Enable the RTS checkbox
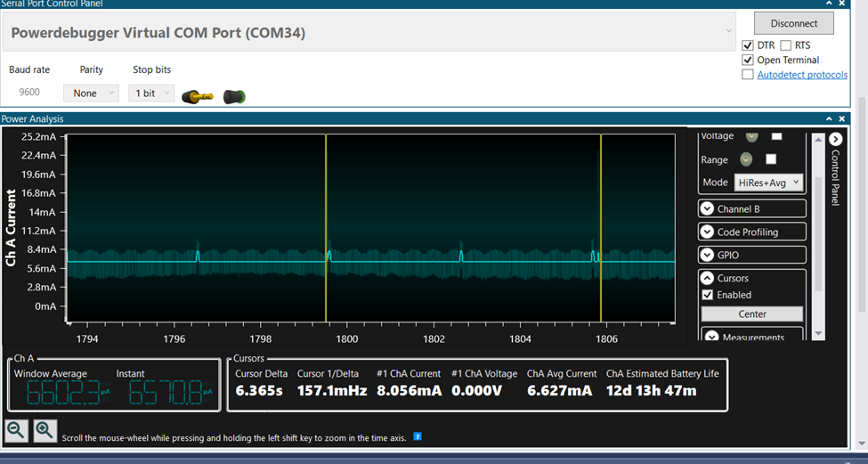Screen dimensions: 868x464 coord(785,45)
